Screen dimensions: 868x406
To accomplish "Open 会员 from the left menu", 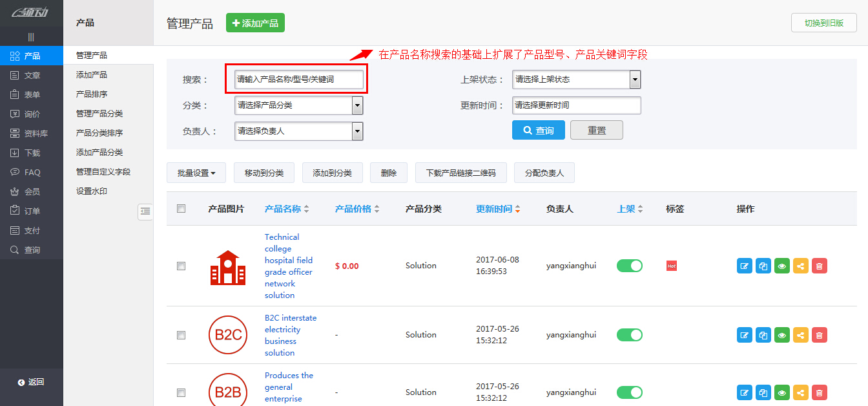I will pyautogui.click(x=31, y=191).
